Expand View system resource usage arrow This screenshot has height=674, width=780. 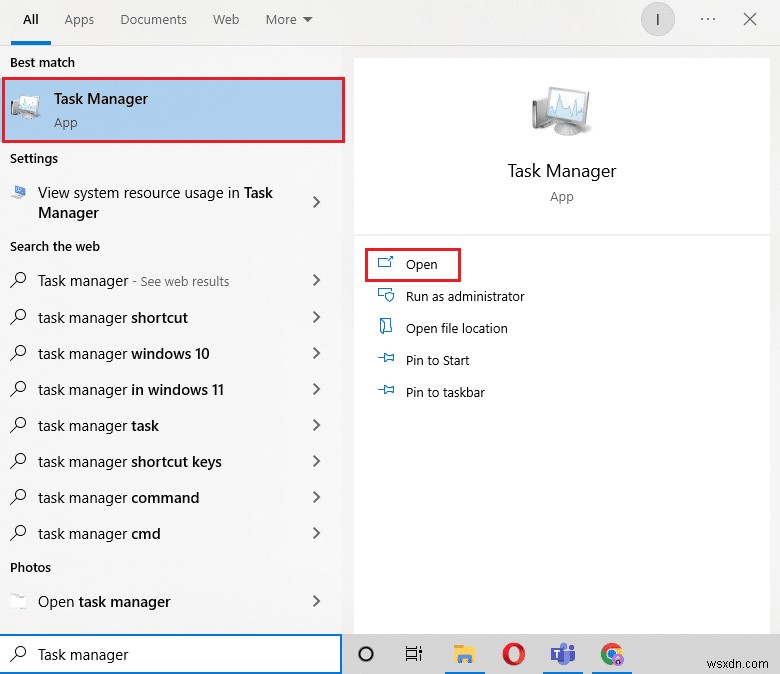[x=316, y=202]
